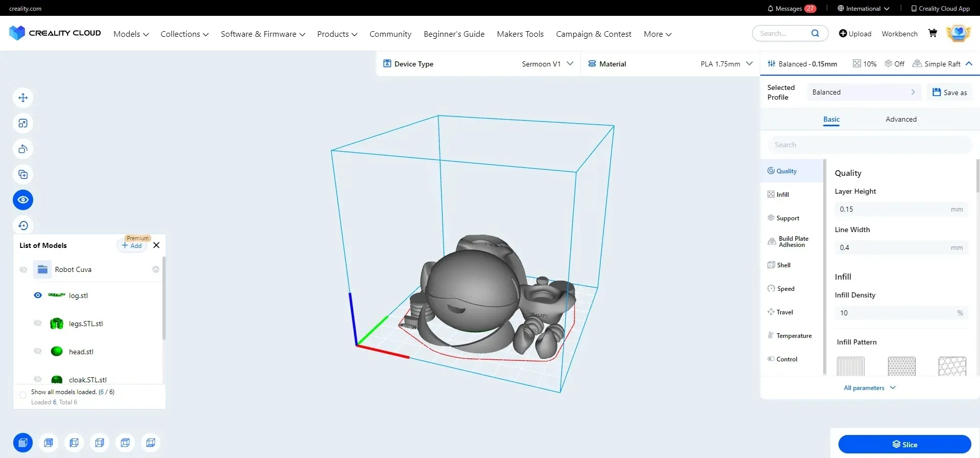Hide log.stl using its eye icon
The height and width of the screenshot is (458, 980).
(x=38, y=295)
